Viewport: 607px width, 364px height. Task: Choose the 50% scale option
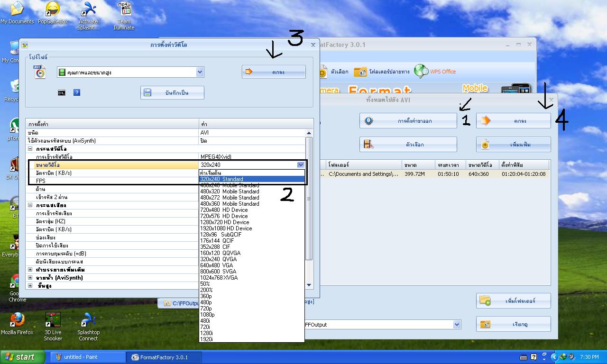pos(252,284)
